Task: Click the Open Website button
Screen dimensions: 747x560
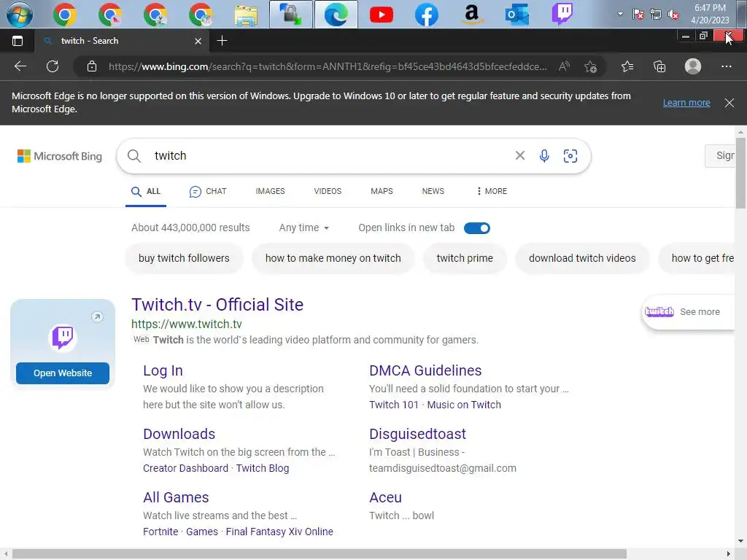Action: [x=63, y=373]
